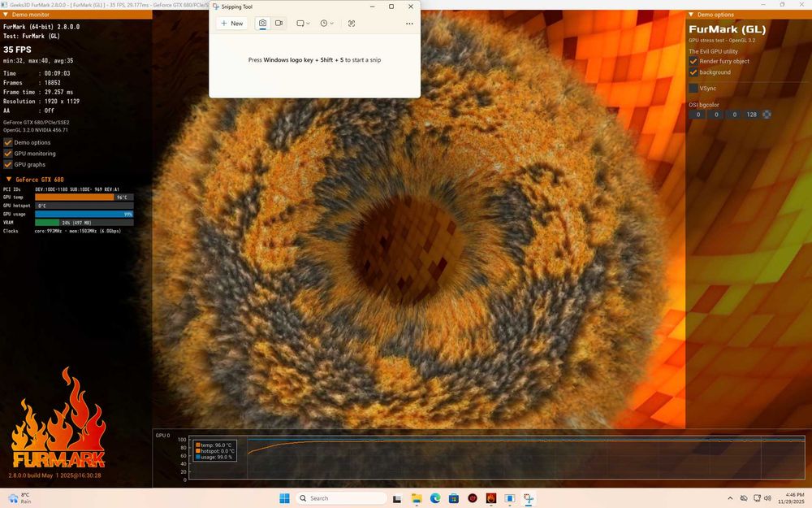The image size is (812, 508).
Task: Click the red round app icon in taskbar
Action: (473, 498)
